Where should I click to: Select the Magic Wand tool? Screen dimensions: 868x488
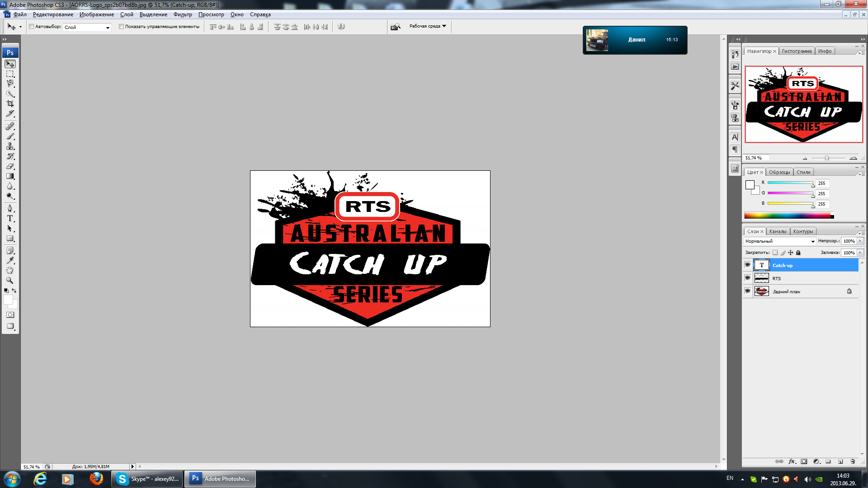[x=10, y=94]
